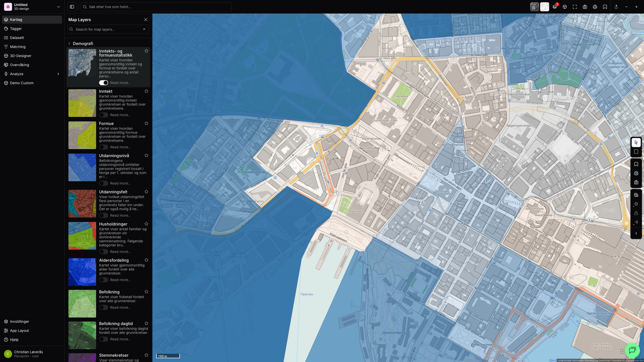Click the camera icon in map side toolbar
Image resolution: width=644 pixels, height=362 pixels.
[x=636, y=182]
